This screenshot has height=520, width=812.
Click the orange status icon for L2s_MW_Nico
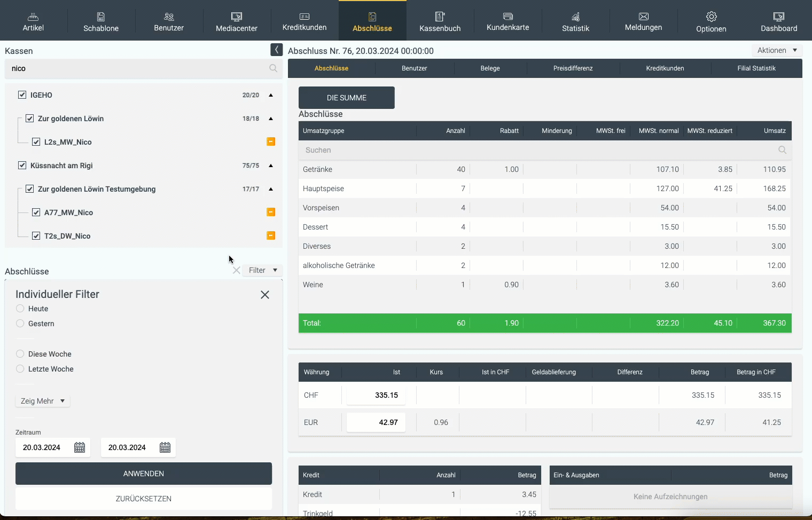click(271, 141)
